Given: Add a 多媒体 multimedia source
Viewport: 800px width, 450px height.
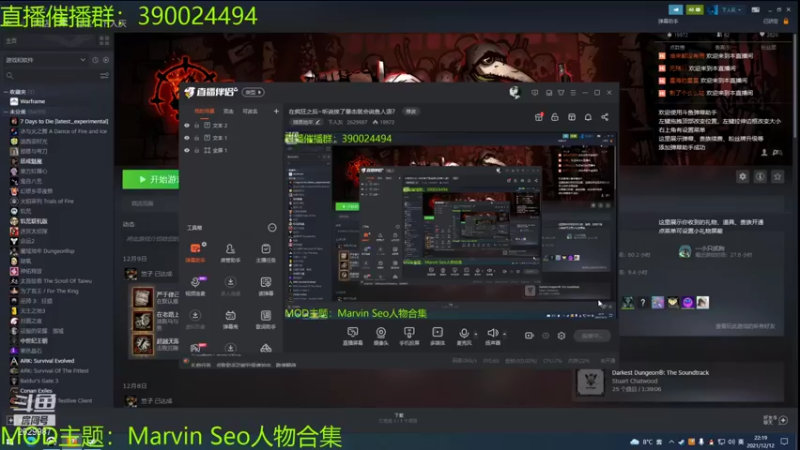Looking at the screenshot, I should tap(437, 333).
